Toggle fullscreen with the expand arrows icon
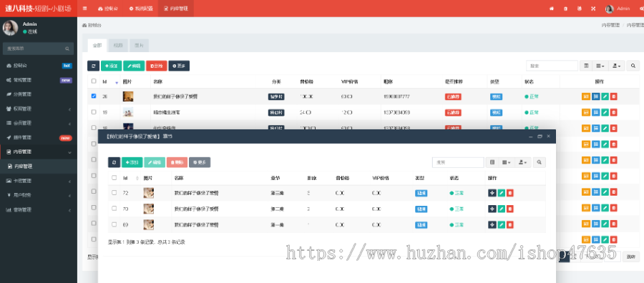 [593, 9]
